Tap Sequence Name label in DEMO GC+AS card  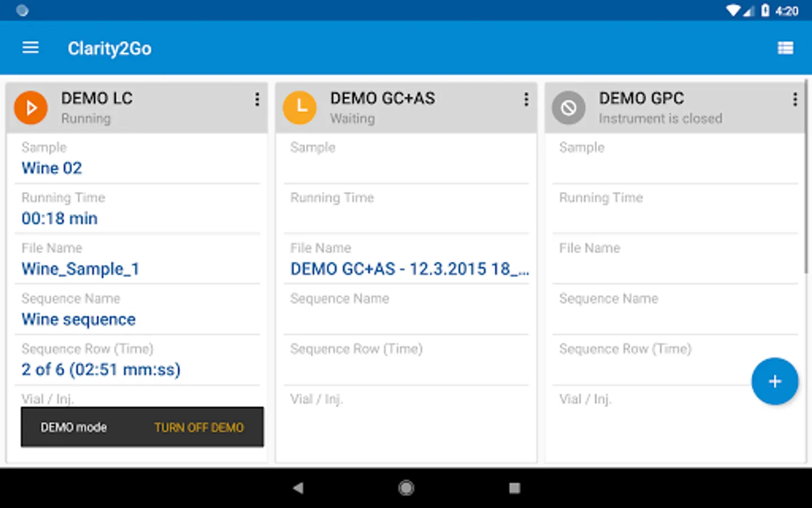[339, 299]
